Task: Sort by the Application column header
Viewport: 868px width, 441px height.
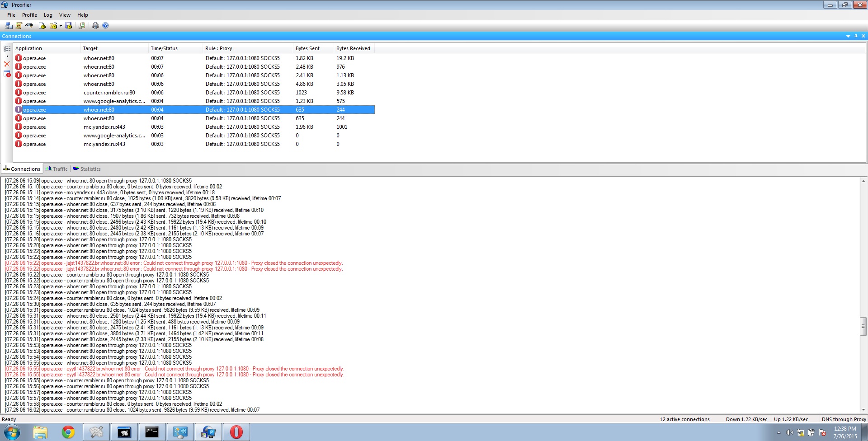Action: 47,48
